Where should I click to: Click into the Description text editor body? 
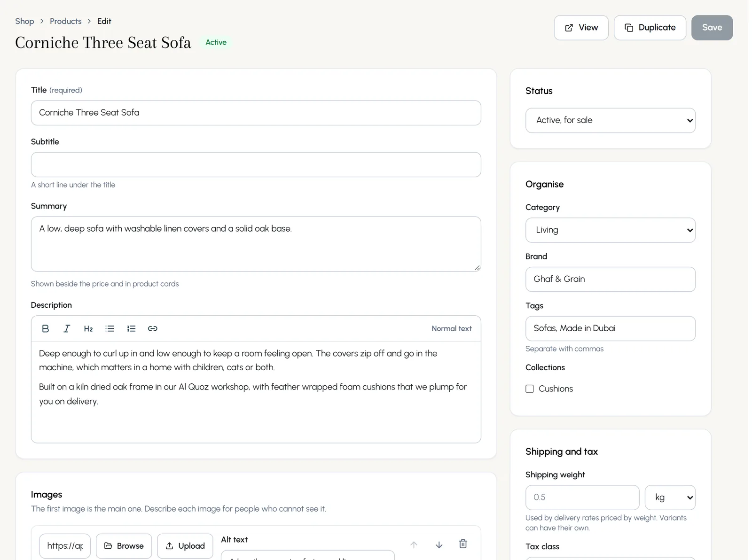(x=256, y=392)
